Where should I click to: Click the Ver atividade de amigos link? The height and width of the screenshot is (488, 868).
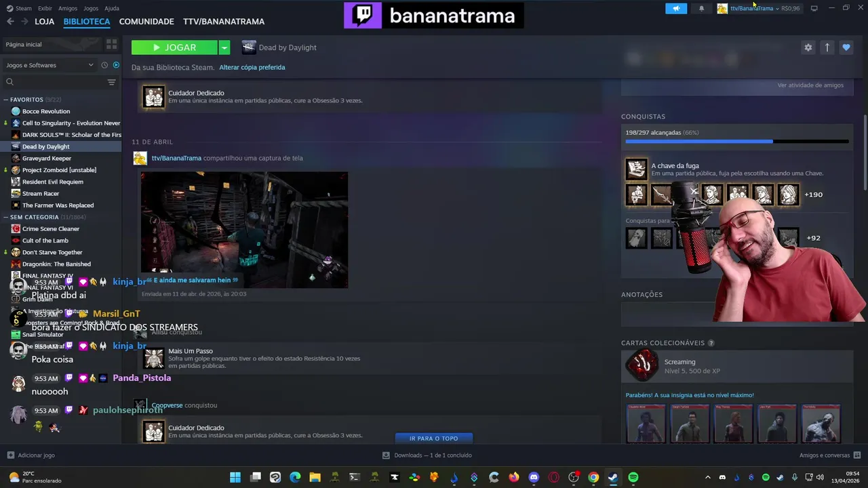pyautogui.click(x=810, y=85)
